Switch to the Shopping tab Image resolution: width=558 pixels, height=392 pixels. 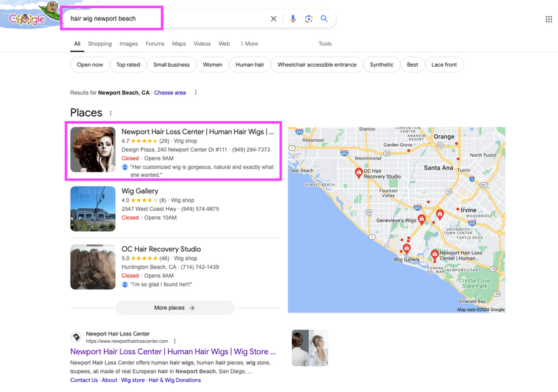(100, 44)
